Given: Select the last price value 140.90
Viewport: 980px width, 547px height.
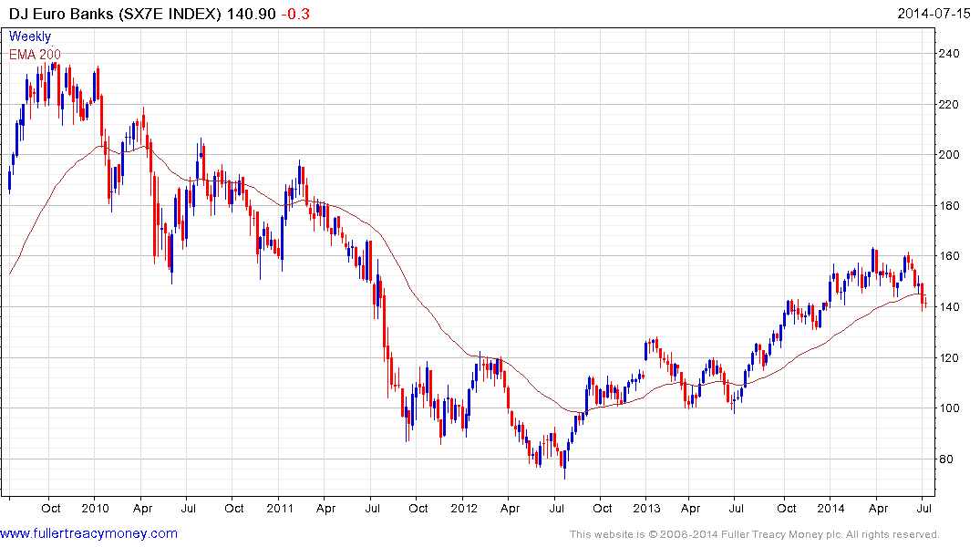Looking at the screenshot, I should click(252, 14).
